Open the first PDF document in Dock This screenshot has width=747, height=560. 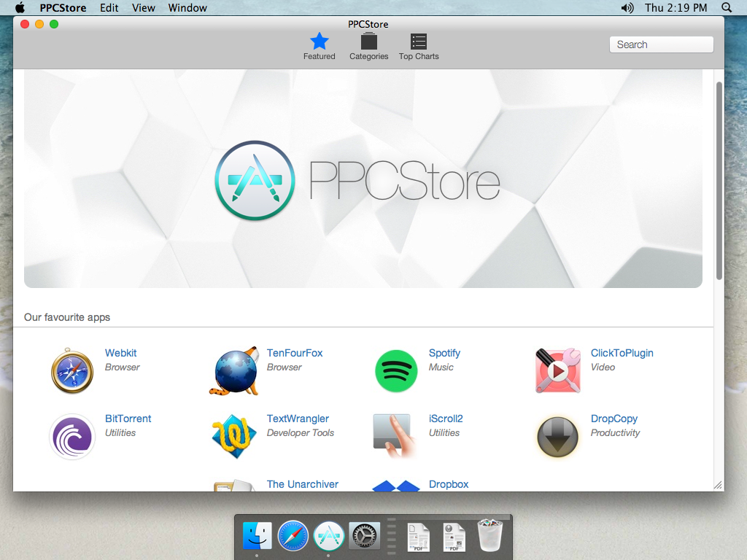[418, 537]
